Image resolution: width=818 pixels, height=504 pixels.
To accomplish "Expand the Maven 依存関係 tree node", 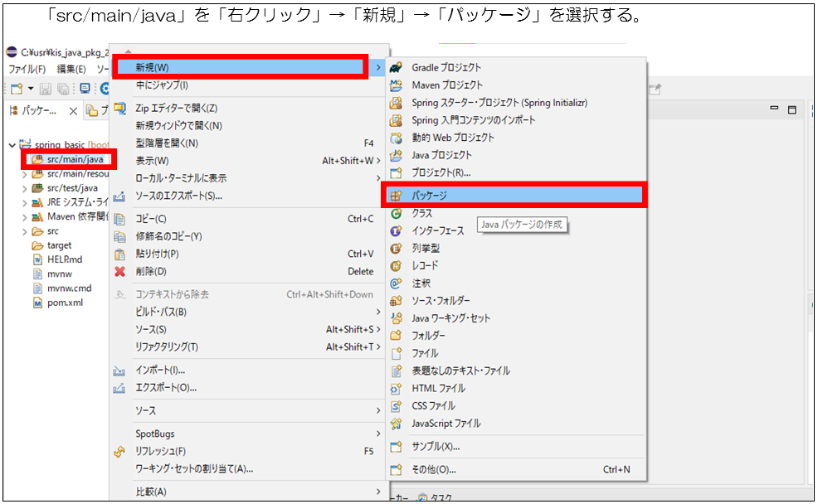I will (x=24, y=217).
